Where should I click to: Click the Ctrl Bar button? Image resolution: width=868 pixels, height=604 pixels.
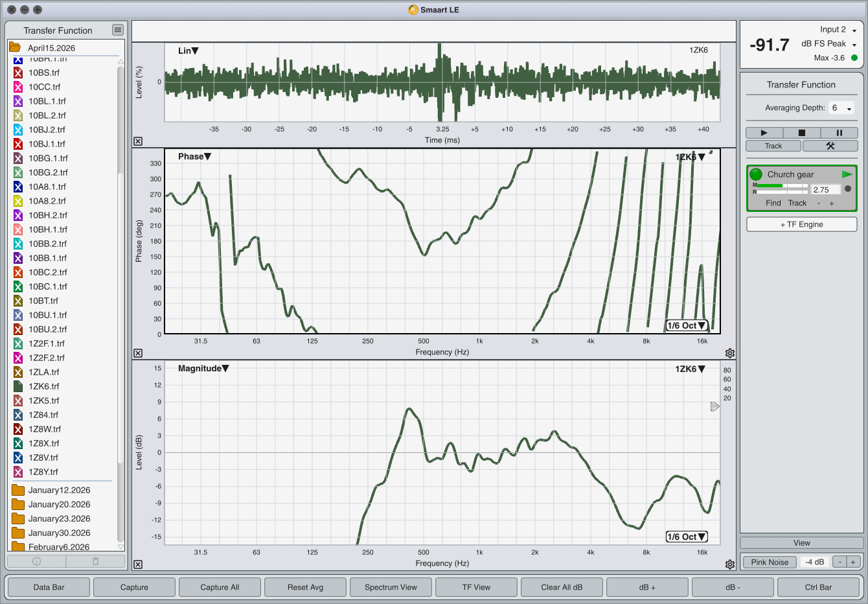[819, 587]
